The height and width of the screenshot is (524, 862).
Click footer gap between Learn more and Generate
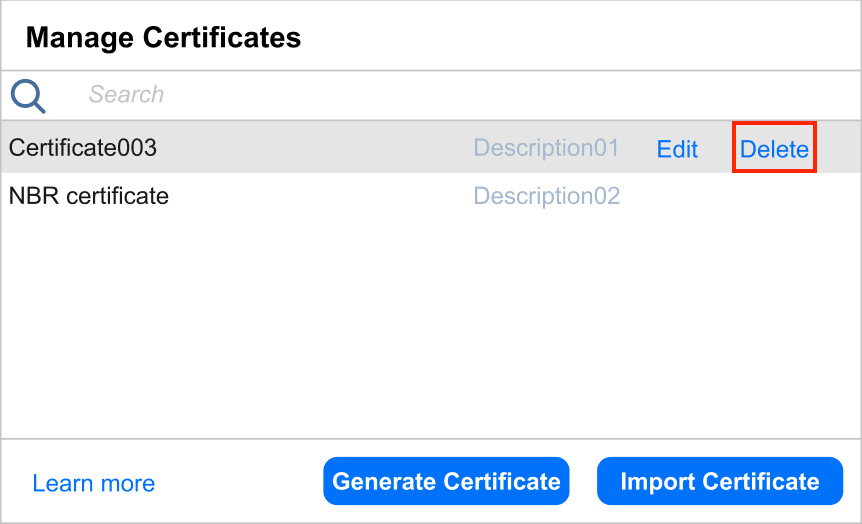(x=240, y=482)
